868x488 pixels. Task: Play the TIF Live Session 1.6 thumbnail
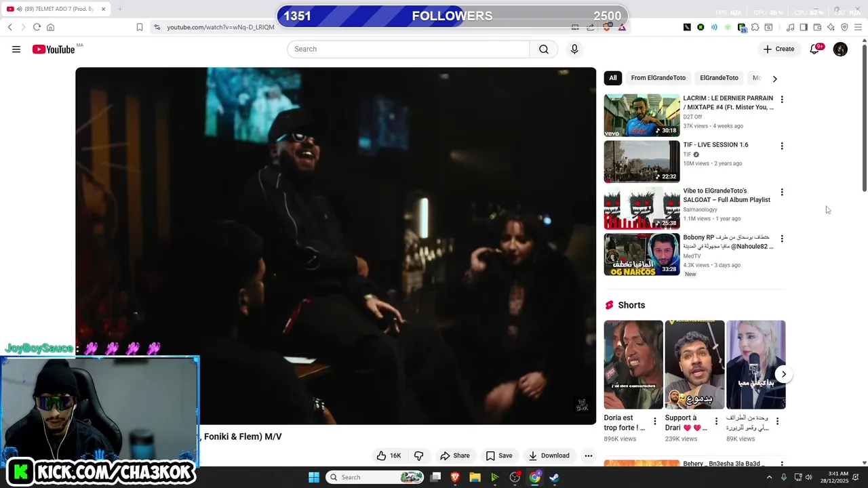point(642,161)
